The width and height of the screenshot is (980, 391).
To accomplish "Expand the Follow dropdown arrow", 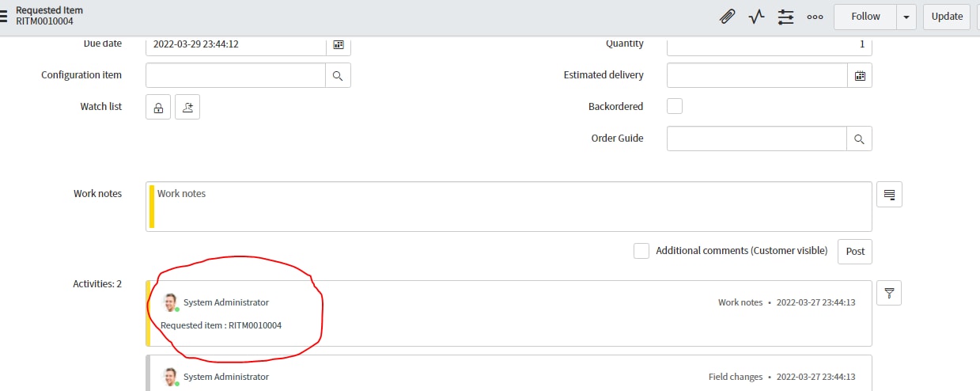I will (x=906, y=17).
